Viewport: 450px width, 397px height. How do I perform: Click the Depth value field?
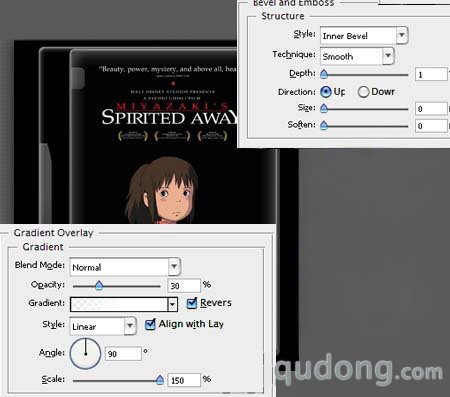431,74
